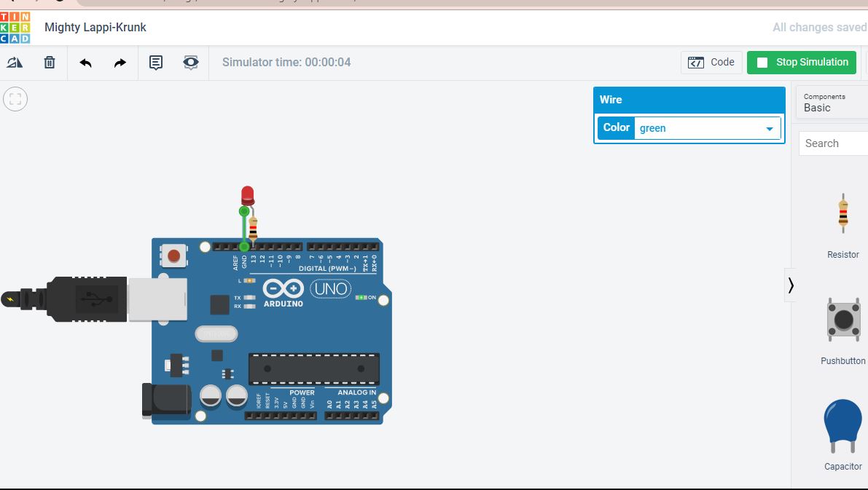Click the Simulator time readout

[x=286, y=63]
